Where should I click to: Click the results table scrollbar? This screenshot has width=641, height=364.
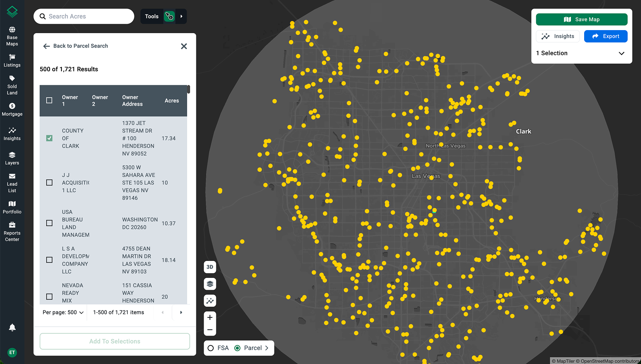point(188,89)
